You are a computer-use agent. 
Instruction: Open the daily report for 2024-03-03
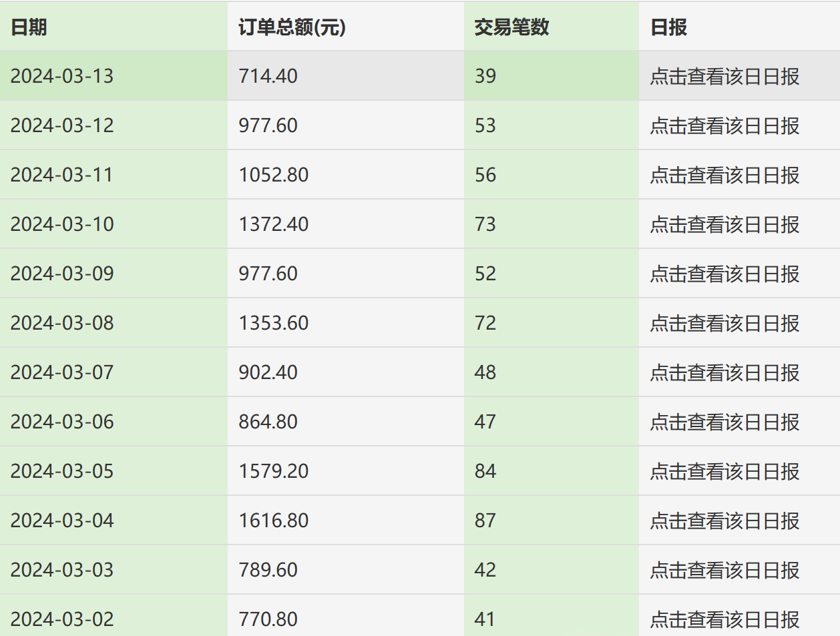[724, 570]
